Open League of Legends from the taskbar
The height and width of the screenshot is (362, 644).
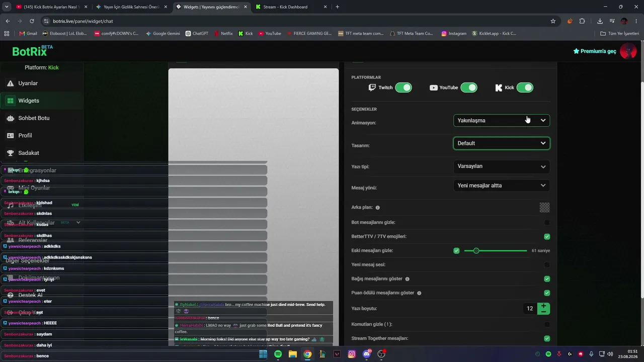tap(323, 354)
